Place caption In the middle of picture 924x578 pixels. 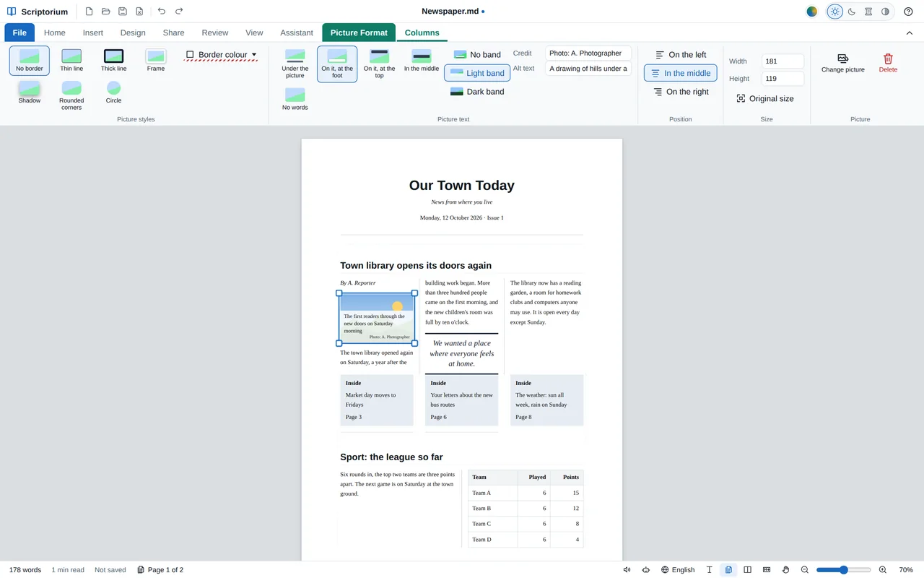pos(422,61)
